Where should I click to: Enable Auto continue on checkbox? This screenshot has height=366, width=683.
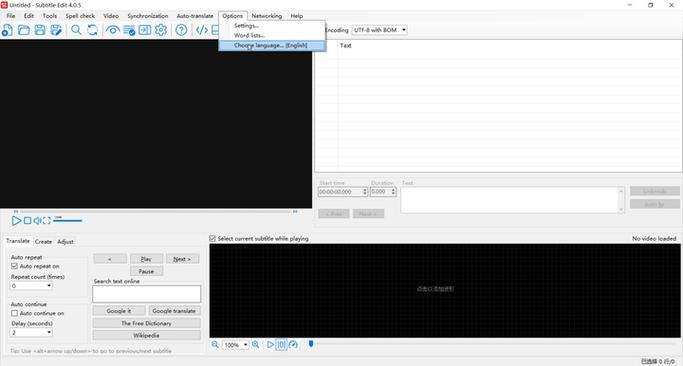click(14, 313)
